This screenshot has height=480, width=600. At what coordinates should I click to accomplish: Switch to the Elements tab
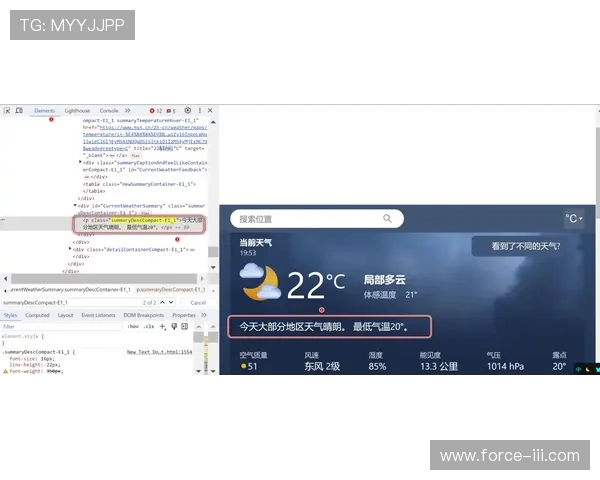pos(44,111)
